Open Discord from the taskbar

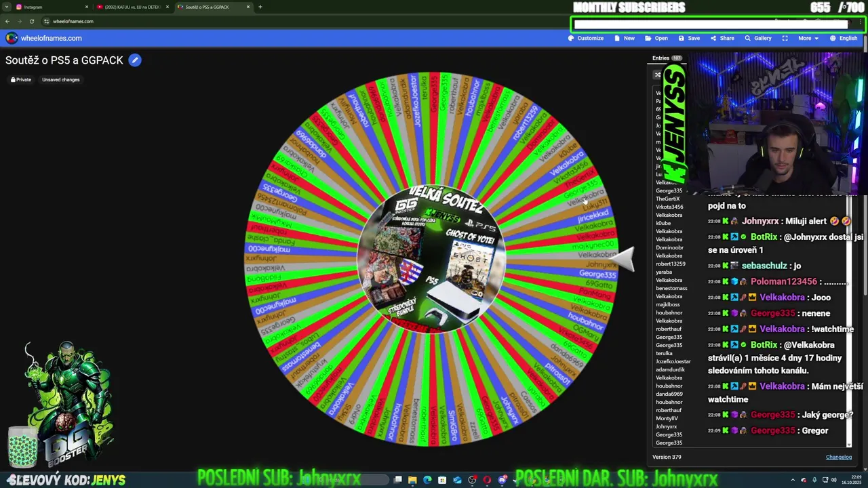[502, 480]
